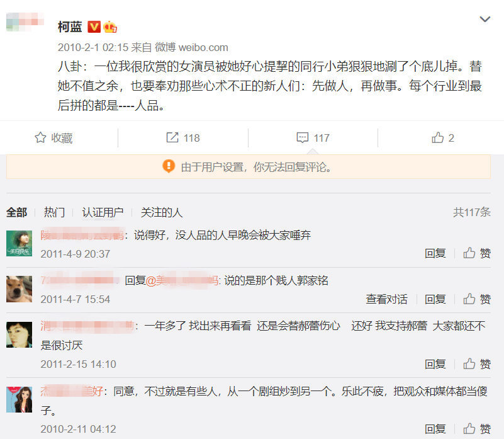Open the dog avatar commenter's profile
Viewport: 504px width, 439px height.
click(x=20, y=289)
